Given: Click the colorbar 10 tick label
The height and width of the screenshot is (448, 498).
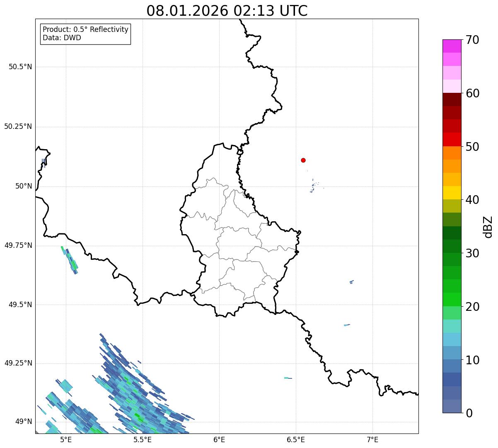Looking at the screenshot, I should pos(472,360).
